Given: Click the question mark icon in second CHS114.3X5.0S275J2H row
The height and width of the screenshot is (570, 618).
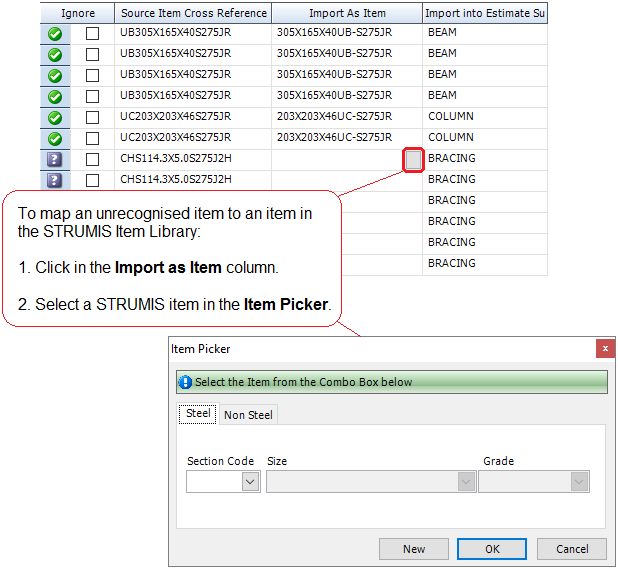Looking at the screenshot, I should point(55,180).
